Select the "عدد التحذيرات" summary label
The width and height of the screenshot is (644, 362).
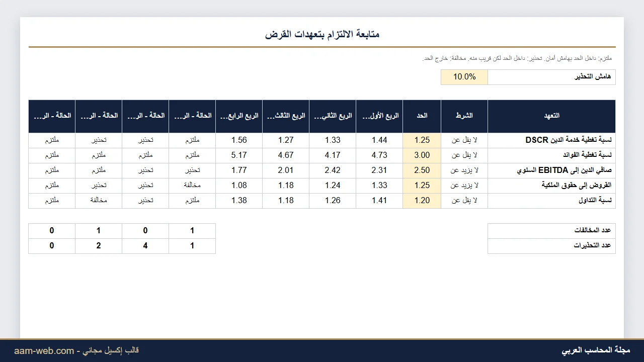point(551,246)
